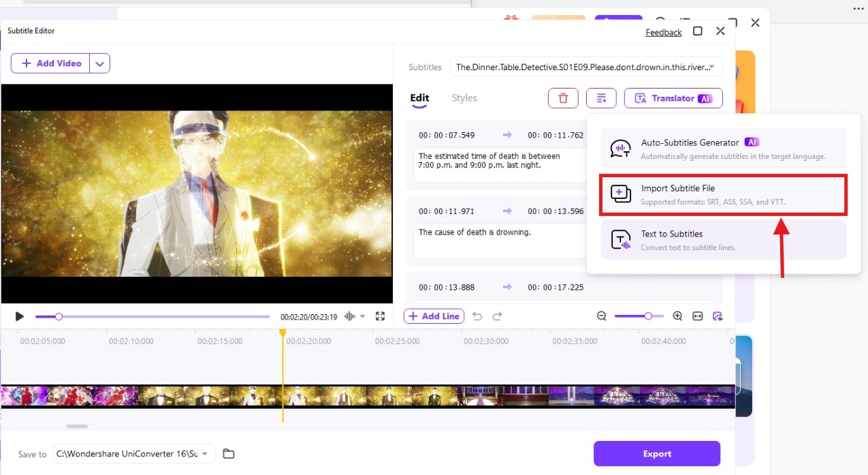Close the Subtitle Editor window
The image size is (868, 475).
click(x=720, y=31)
